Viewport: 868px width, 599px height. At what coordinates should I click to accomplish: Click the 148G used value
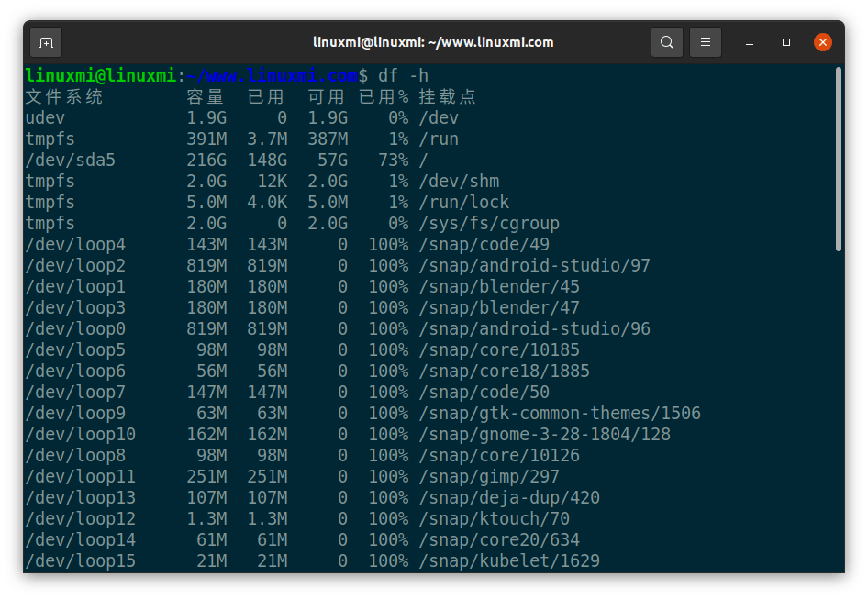tap(267, 160)
